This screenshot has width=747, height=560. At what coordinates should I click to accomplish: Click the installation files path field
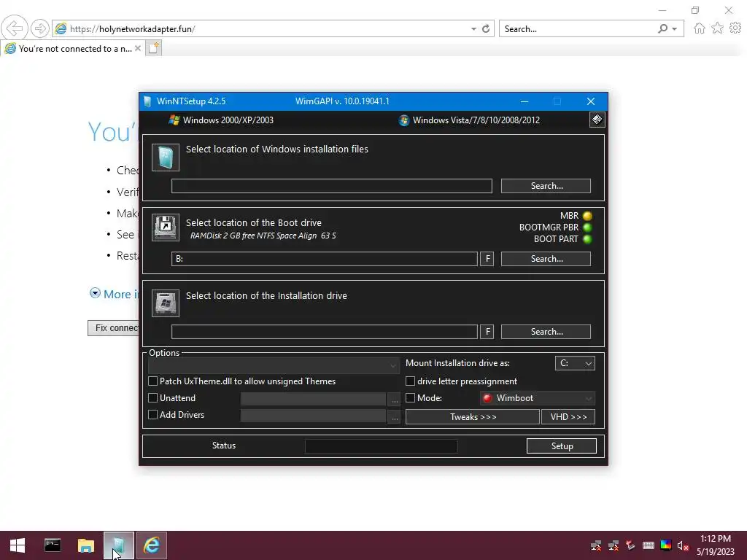click(x=332, y=186)
